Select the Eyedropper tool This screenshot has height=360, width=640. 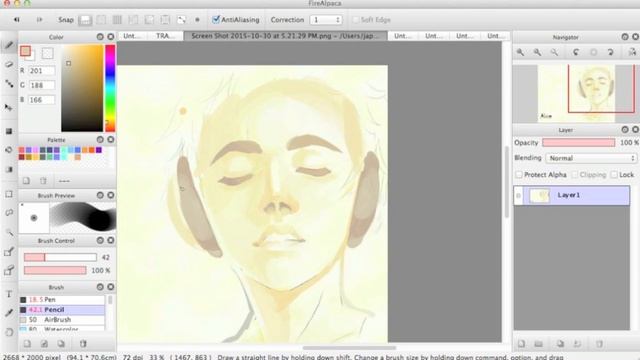point(9,313)
